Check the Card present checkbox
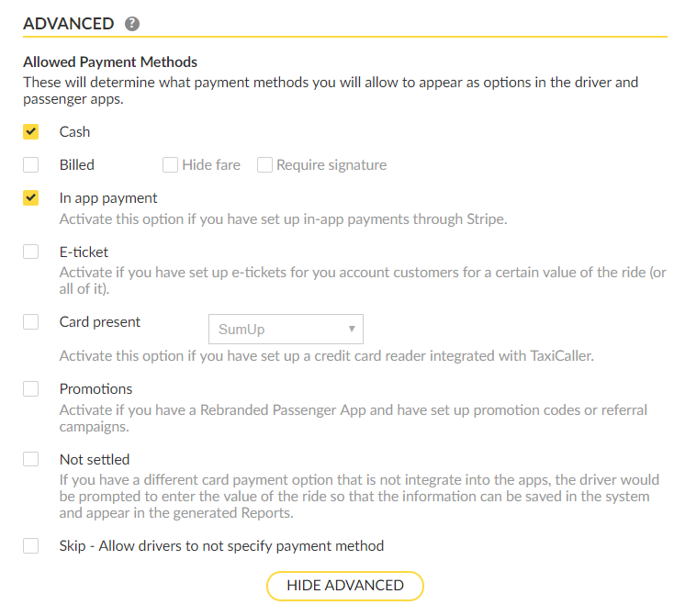This screenshot has width=685, height=616. tap(31, 322)
